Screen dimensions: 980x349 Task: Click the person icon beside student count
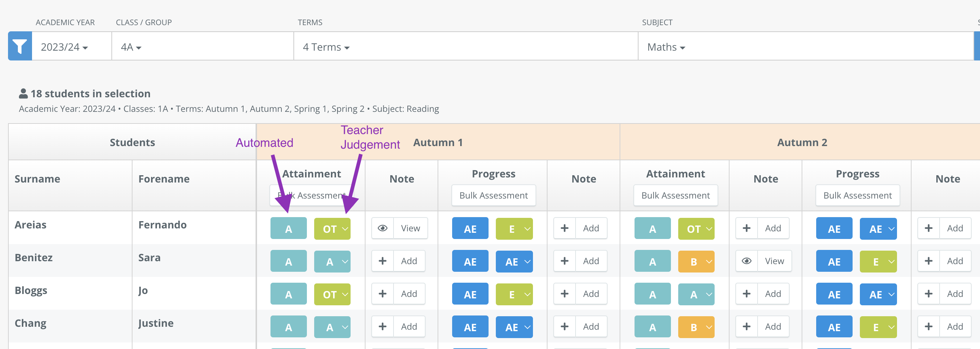[23, 93]
